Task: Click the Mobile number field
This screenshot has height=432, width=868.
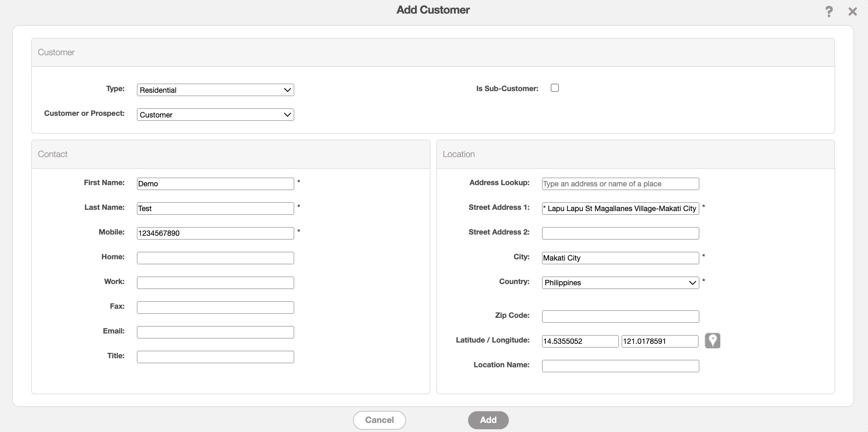Action: coord(215,233)
